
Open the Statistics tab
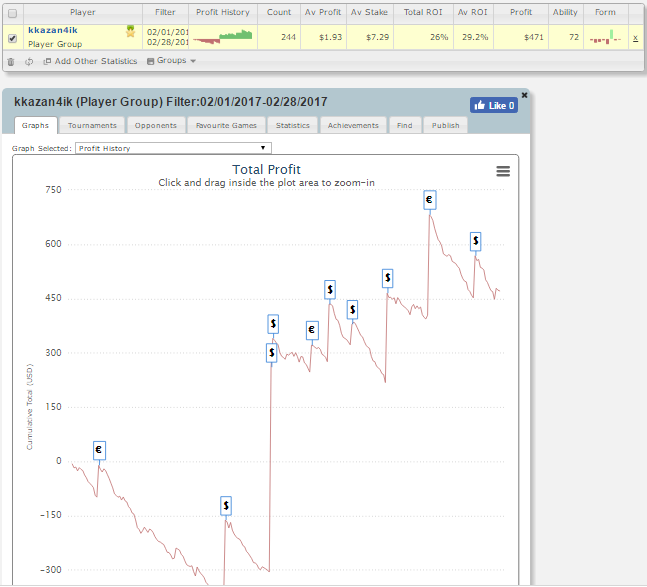[x=293, y=125]
